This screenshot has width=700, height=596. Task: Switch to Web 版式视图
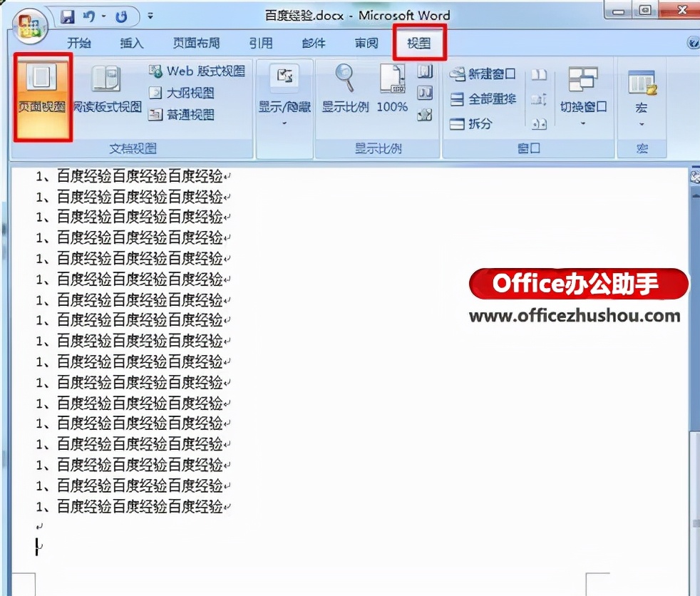(197, 71)
